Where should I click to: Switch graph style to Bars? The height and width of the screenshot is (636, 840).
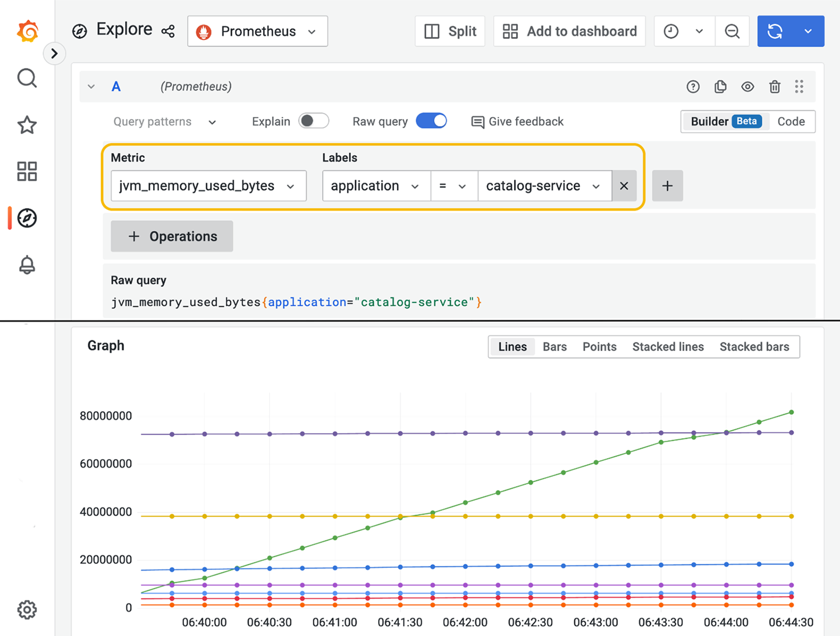click(x=554, y=347)
